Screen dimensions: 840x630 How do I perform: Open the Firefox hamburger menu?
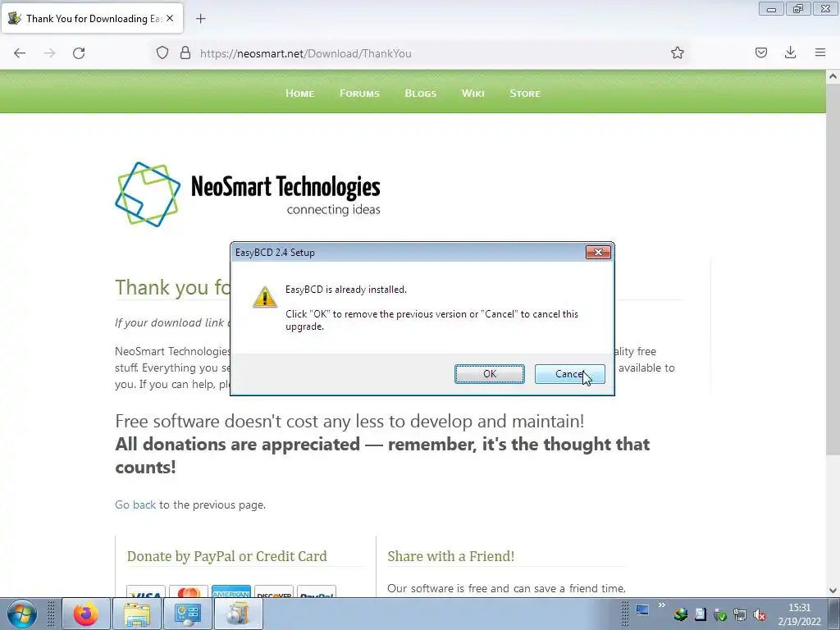point(820,52)
